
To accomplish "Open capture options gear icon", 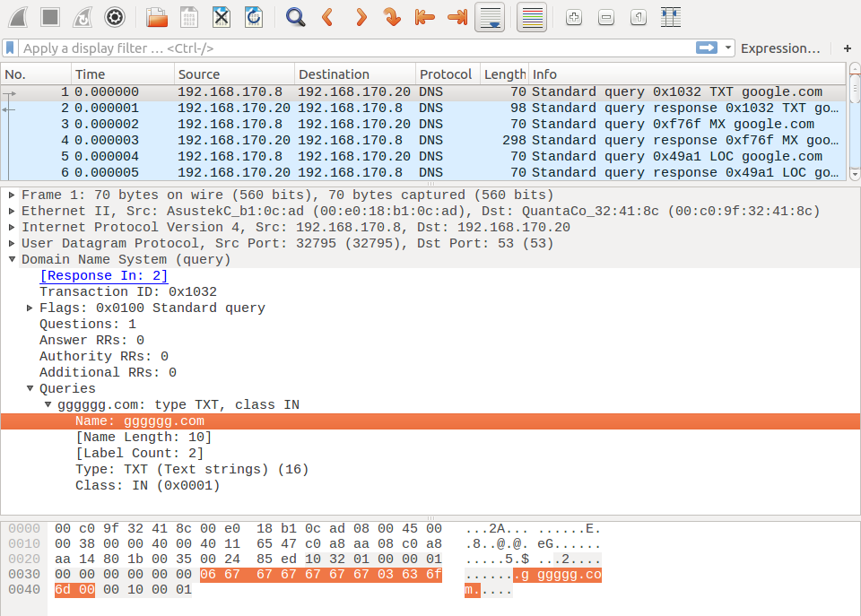I will pos(114,16).
